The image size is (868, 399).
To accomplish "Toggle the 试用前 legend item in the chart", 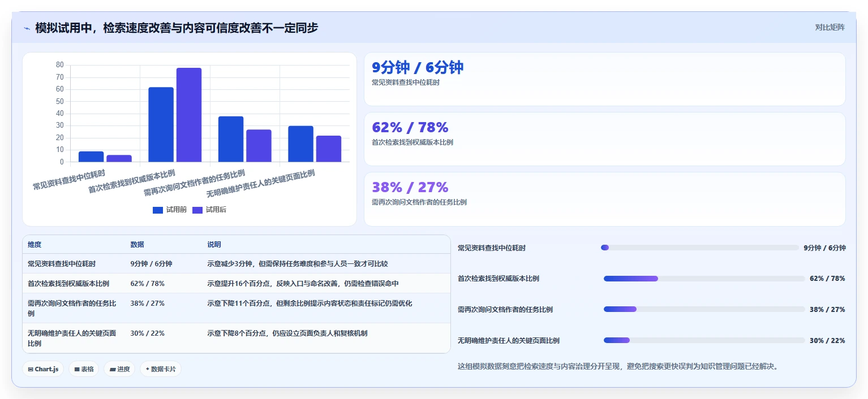I will [170, 210].
